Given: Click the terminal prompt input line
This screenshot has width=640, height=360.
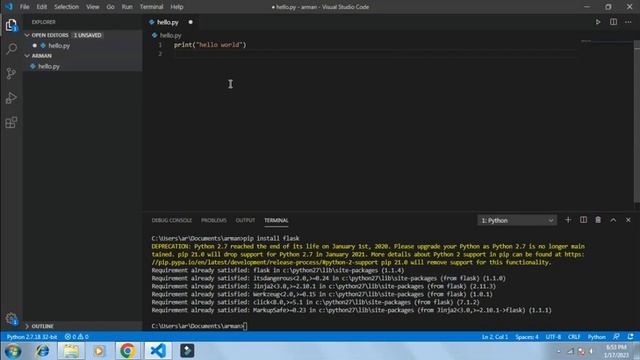Looking at the screenshot, I should pyautogui.click(x=199, y=326).
